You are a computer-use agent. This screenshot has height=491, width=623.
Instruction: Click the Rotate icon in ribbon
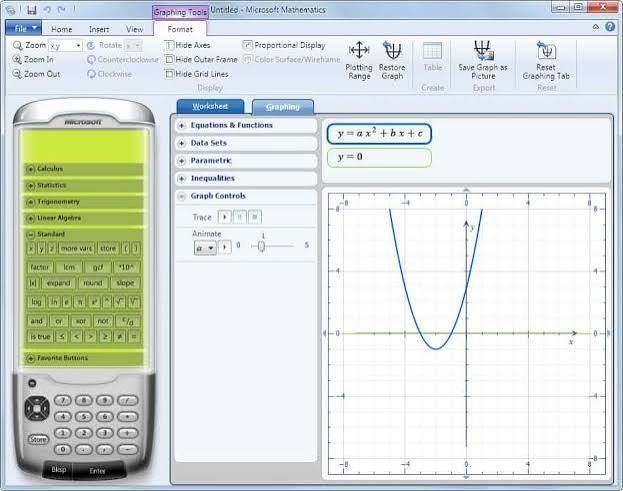coord(91,45)
